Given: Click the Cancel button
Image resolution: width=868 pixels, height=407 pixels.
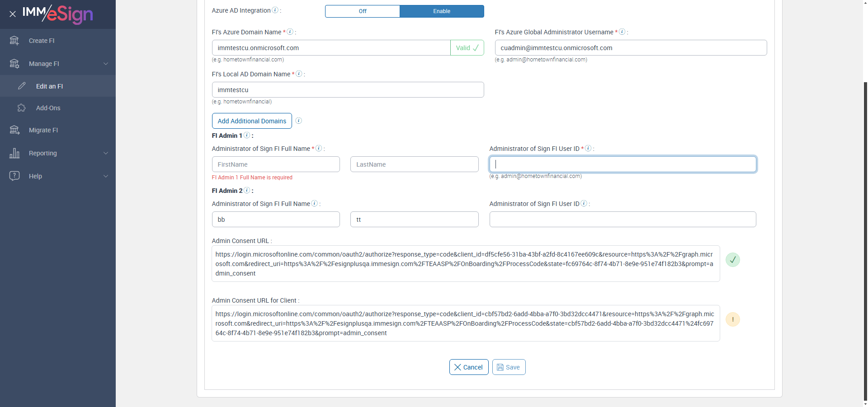Looking at the screenshot, I should [469, 367].
